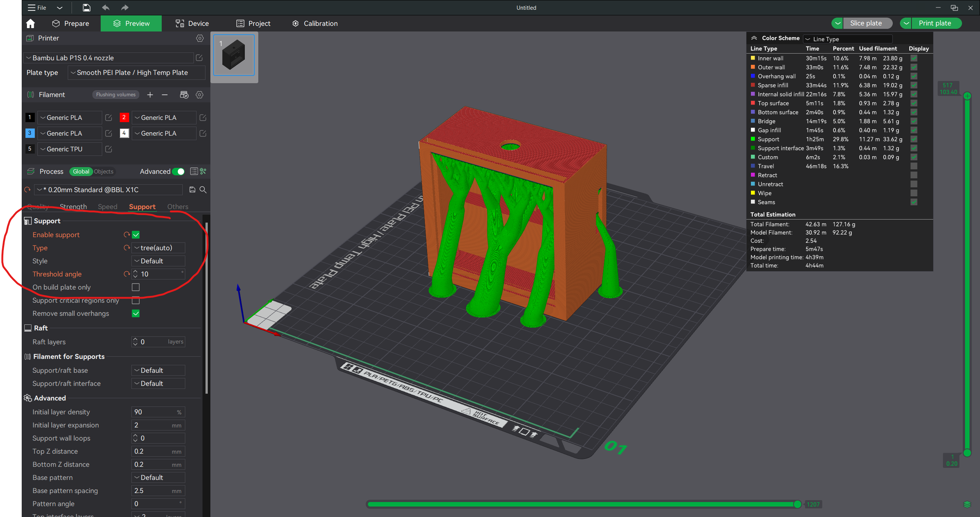The width and height of the screenshot is (980, 517).
Task: Toggle the Advanced mode switch
Action: [x=179, y=172]
